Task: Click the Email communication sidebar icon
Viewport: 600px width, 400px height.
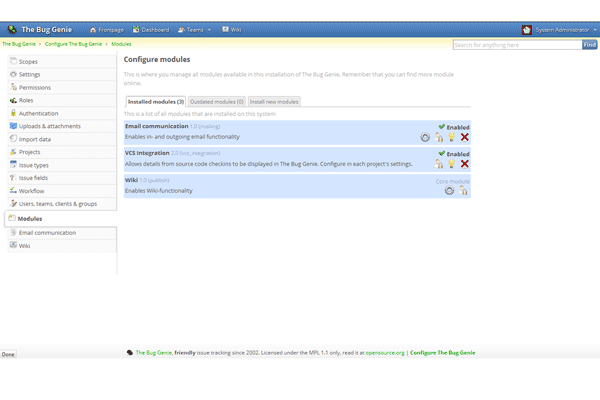Action: tap(13, 232)
